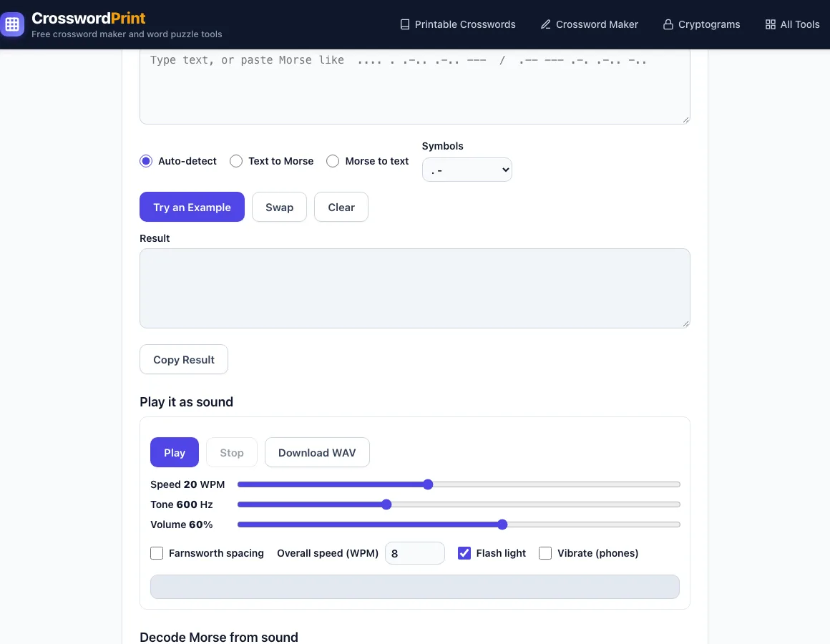Click the flash light indicator bar
Screen dimensions: 830x644
coord(415,587)
